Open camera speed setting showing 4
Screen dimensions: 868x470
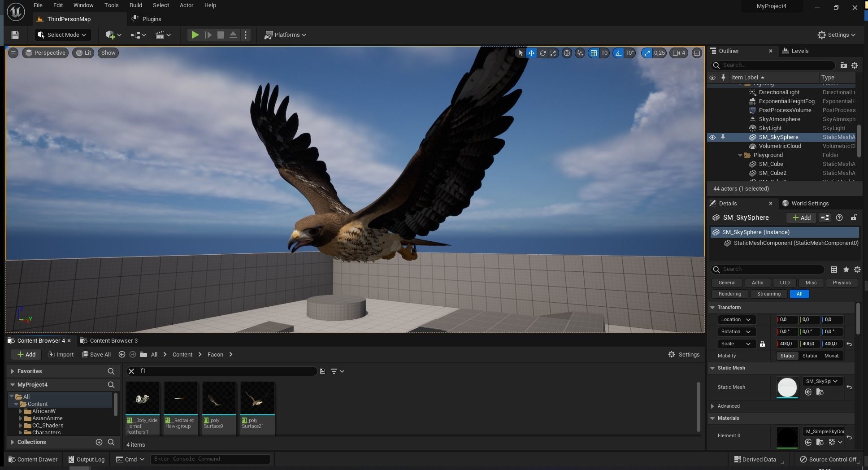coord(679,53)
